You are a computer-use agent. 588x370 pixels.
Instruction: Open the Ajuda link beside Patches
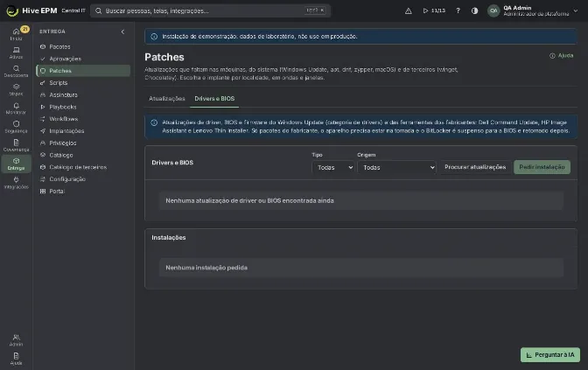[562, 55]
